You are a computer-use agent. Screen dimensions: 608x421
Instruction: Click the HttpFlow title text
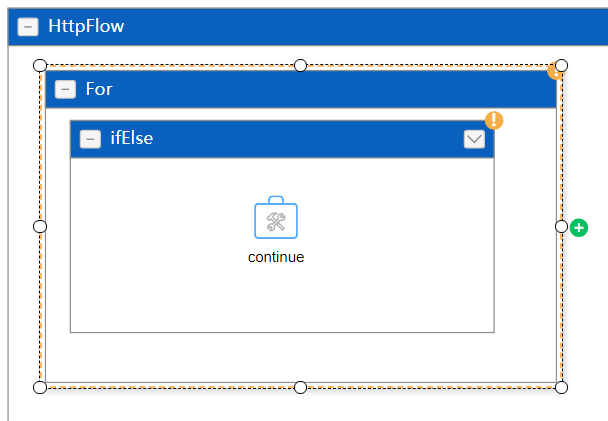pos(86,26)
